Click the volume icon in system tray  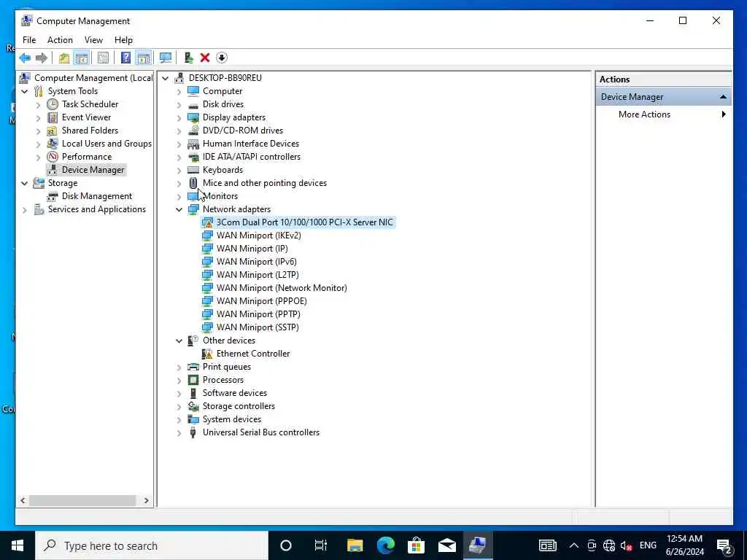point(626,545)
